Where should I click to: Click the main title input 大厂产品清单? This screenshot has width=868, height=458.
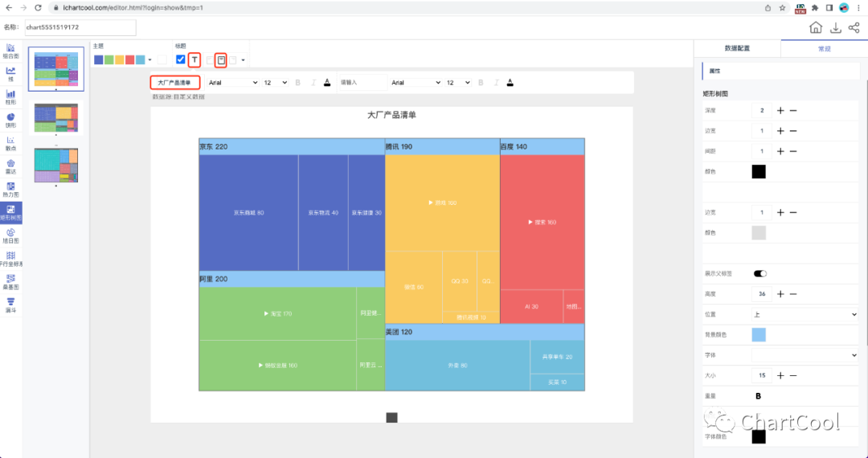pos(175,83)
